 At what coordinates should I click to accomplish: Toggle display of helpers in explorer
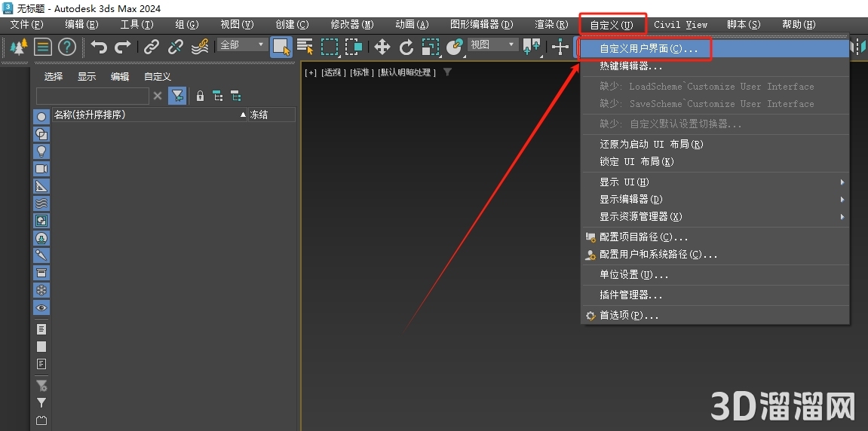coord(41,186)
